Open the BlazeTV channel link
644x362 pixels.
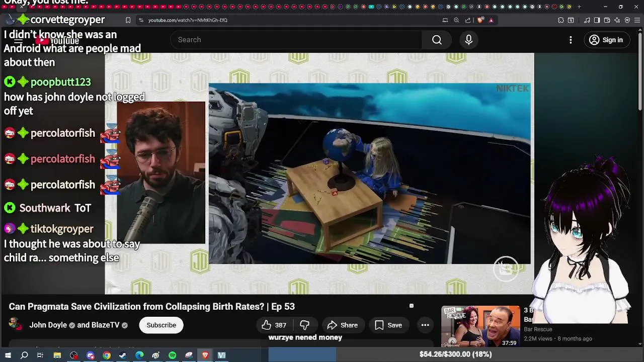pos(105,325)
